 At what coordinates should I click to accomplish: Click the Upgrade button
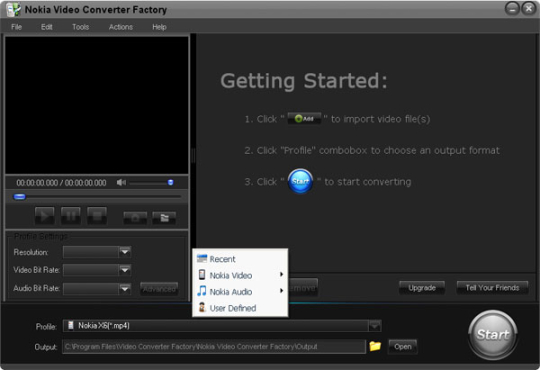[422, 288]
